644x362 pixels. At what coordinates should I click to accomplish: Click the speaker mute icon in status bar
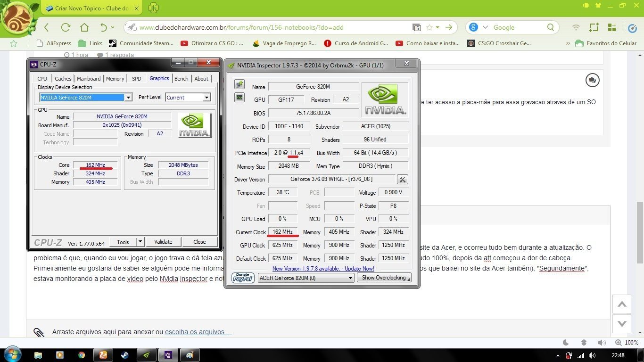click(602, 343)
